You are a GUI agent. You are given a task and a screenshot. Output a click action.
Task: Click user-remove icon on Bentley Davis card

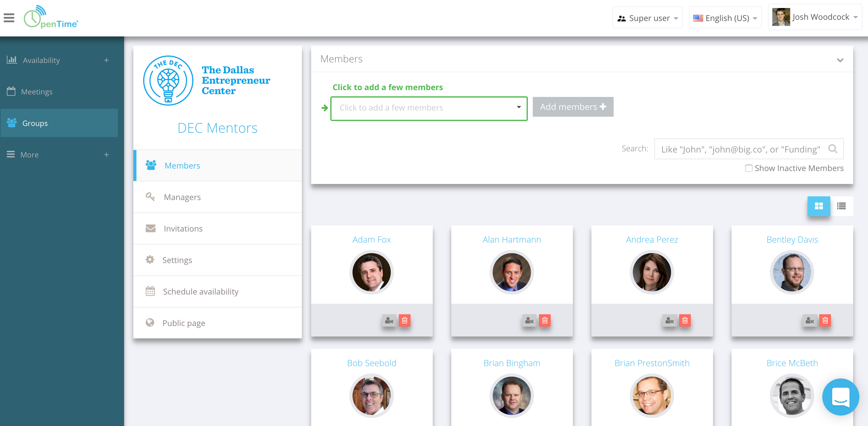[809, 320]
